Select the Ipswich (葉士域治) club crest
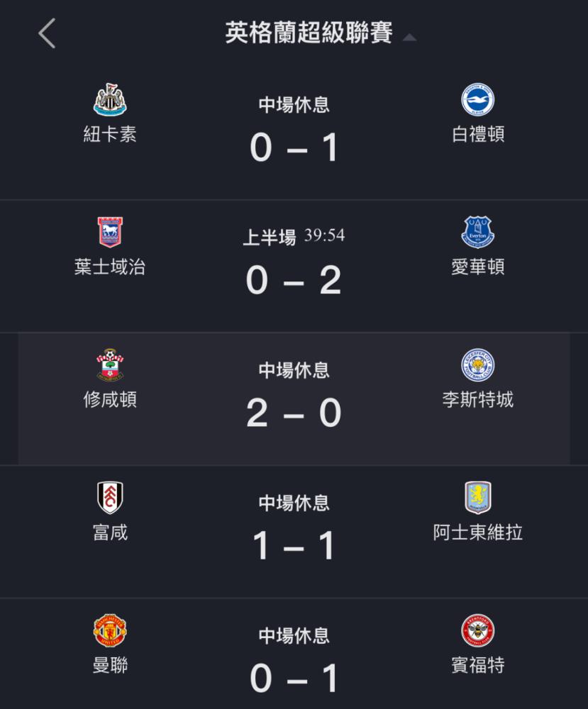Viewport: 588px width, 709px height. point(110,232)
